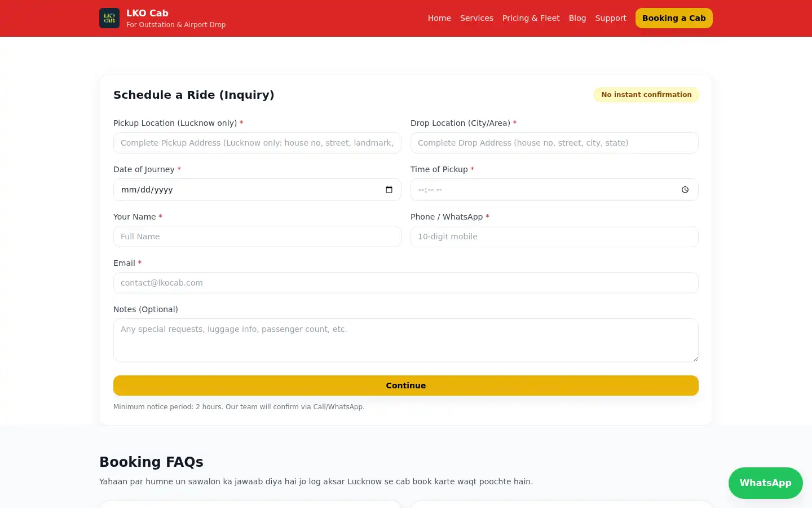Click the Booking FAQs heading

(151, 462)
